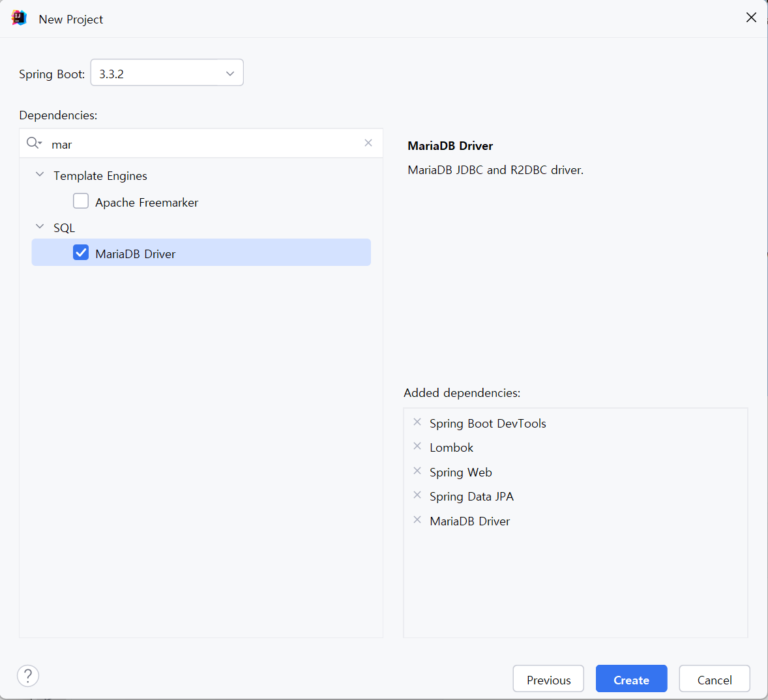Check the Apache Freemarker checkbox
The image size is (768, 700).
click(81, 201)
